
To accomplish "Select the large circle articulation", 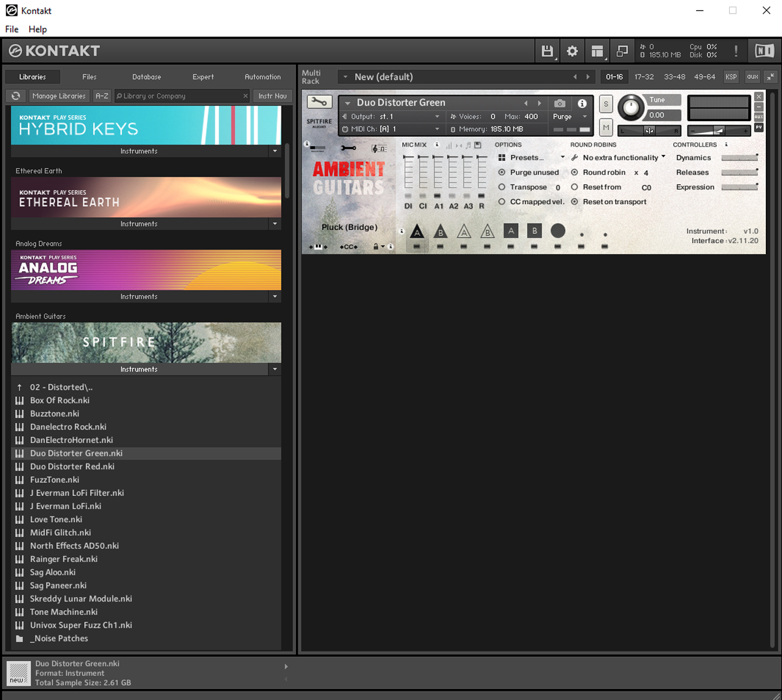I will pos(558,231).
